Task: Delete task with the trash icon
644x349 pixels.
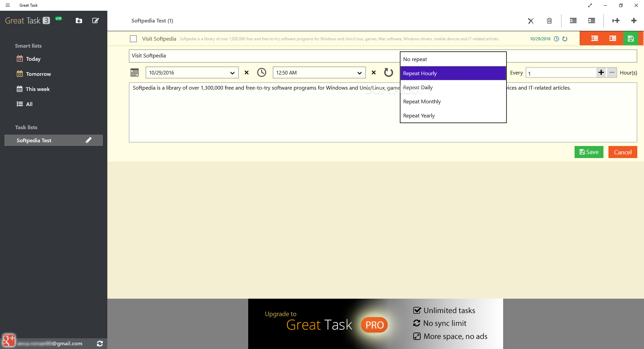Action: [x=549, y=21]
